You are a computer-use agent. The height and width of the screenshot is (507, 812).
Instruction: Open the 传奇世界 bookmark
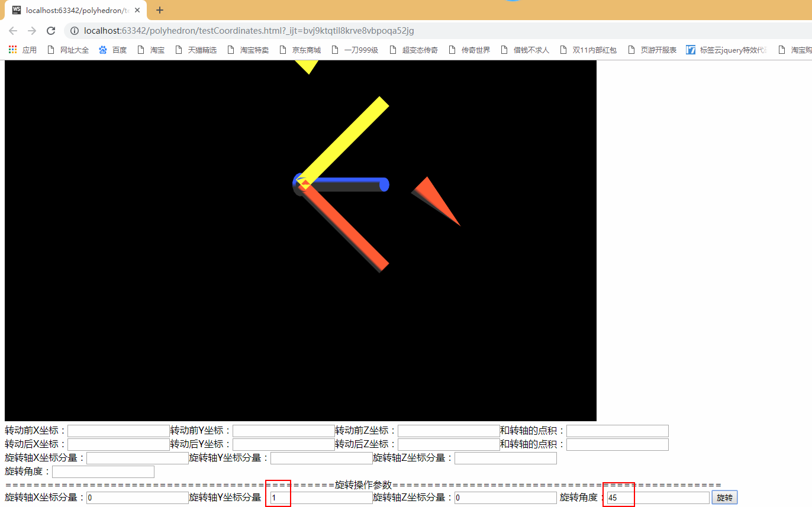pyautogui.click(x=469, y=50)
